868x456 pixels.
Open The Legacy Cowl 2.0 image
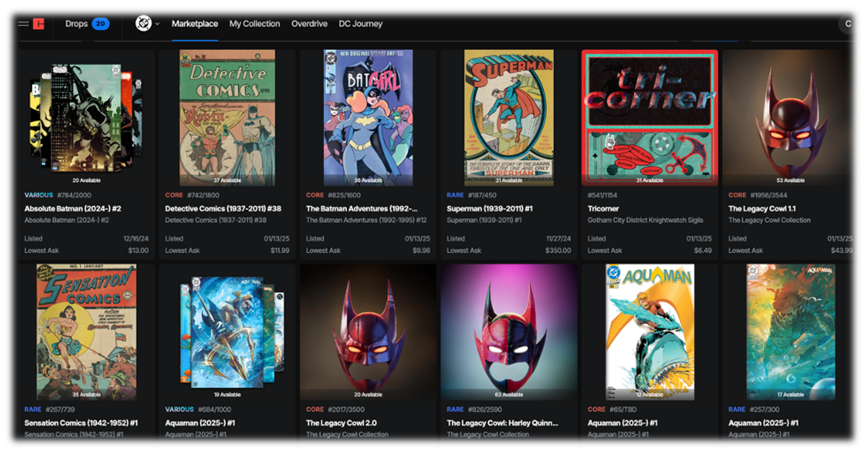[368, 332]
